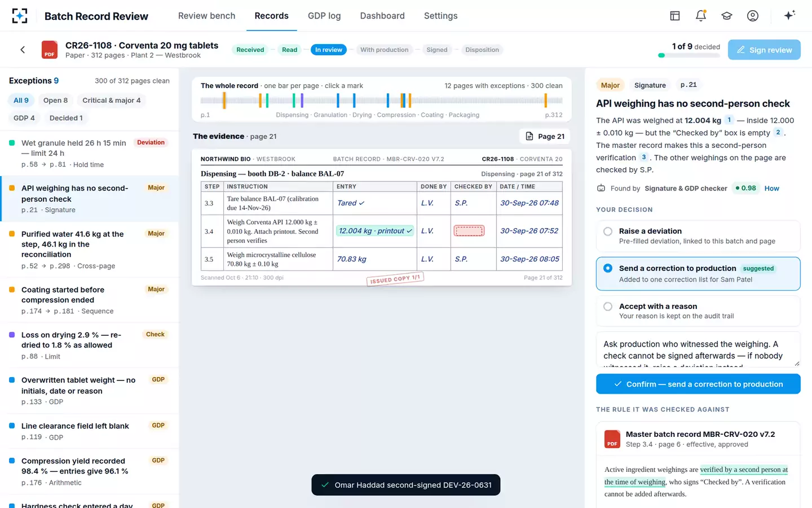Image resolution: width=812 pixels, height=508 pixels.
Task: Click reference marker 1 after 12.004 kg
Action: click(729, 120)
